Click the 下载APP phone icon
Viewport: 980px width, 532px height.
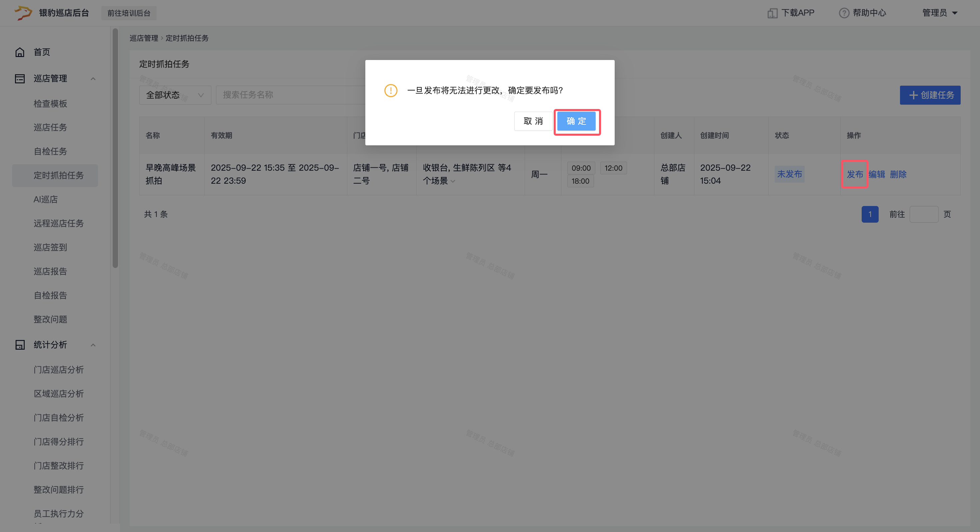coord(772,13)
